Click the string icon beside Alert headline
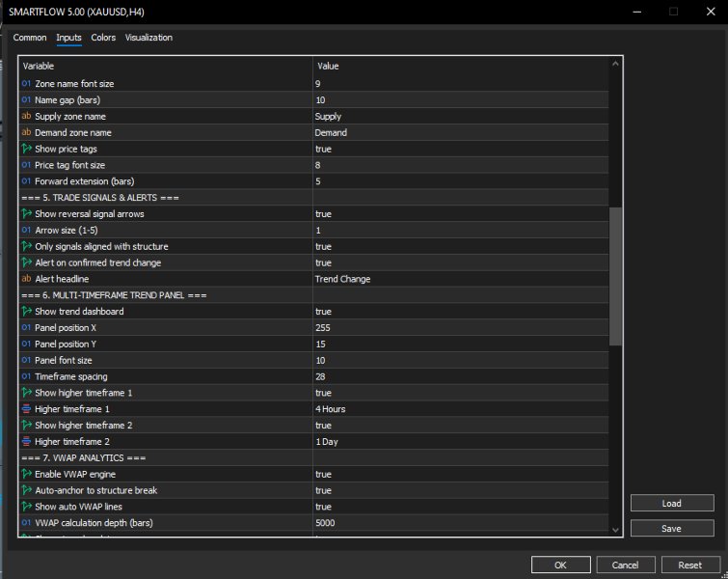The image size is (728, 579). [26, 279]
